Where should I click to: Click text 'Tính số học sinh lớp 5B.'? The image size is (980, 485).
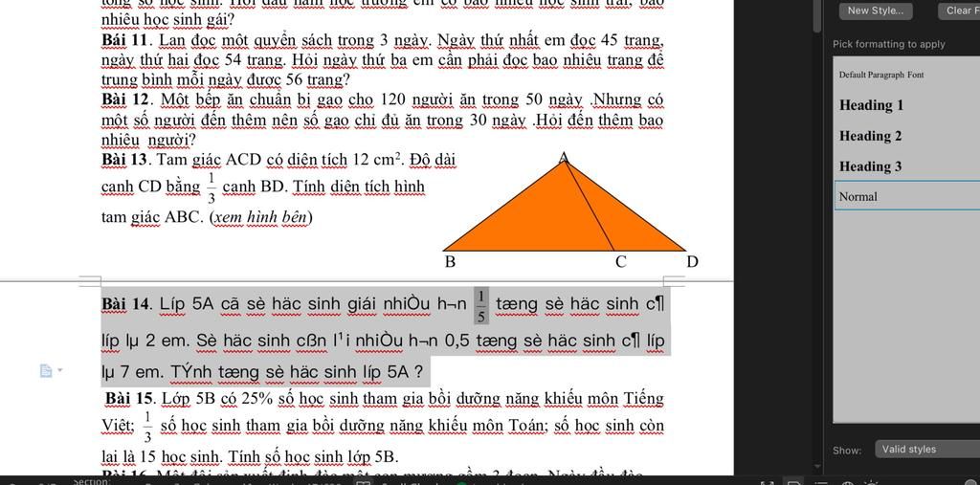(313, 456)
